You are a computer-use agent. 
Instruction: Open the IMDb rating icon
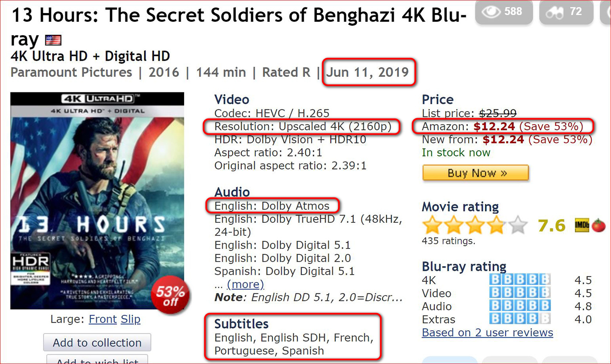[581, 225]
